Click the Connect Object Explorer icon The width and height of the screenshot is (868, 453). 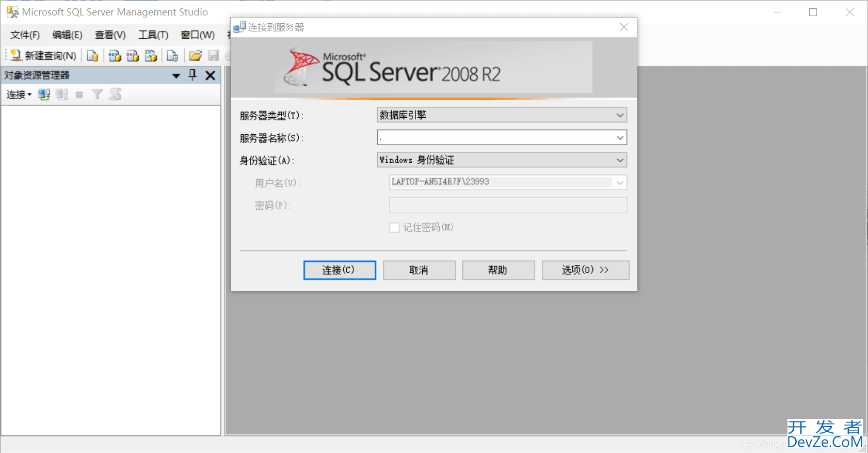[44, 95]
